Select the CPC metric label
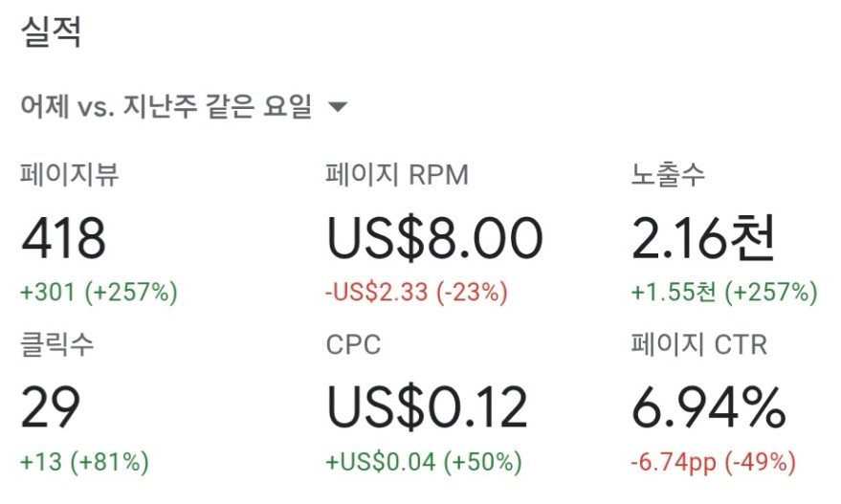This screenshot has height=504, width=841. pyautogui.click(x=353, y=344)
